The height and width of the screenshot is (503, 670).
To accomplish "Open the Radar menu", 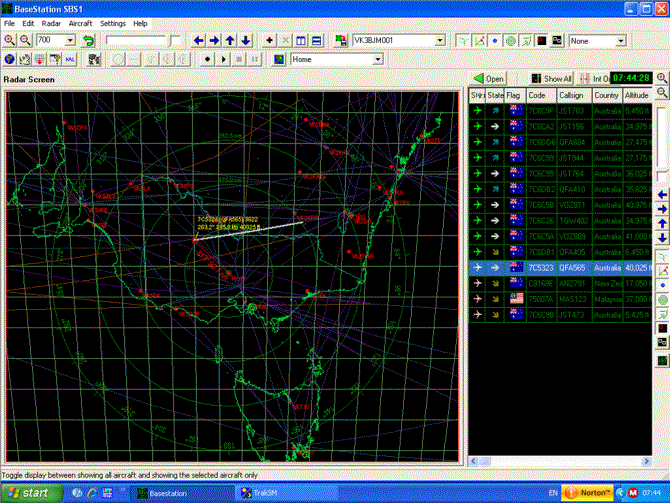I will 51,24.
